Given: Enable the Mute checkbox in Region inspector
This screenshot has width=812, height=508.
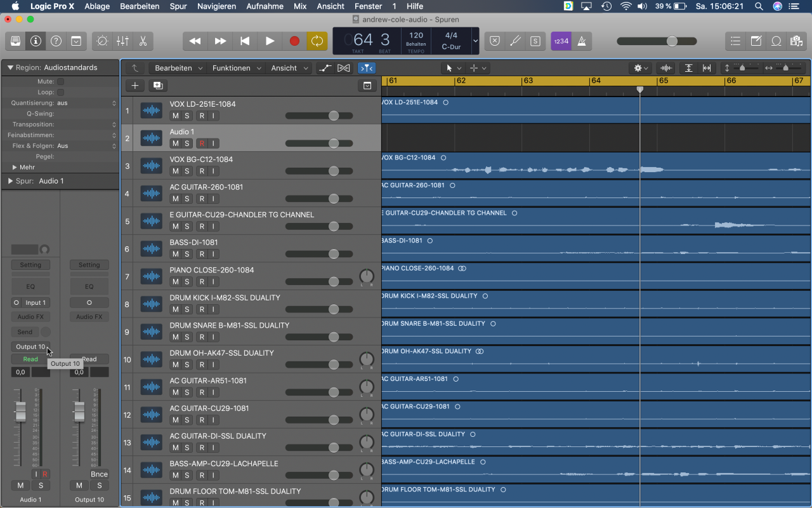Looking at the screenshot, I should coord(60,81).
